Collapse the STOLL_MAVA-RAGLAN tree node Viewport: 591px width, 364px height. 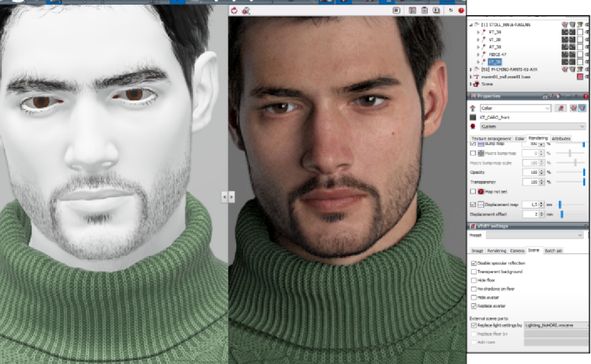coord(471,25)
